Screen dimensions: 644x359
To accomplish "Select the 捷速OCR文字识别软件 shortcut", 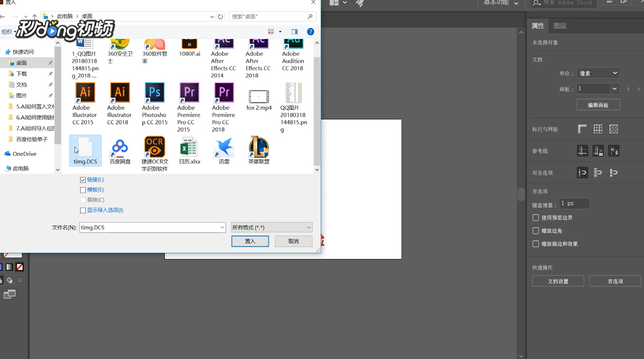I will coord(155,154).
